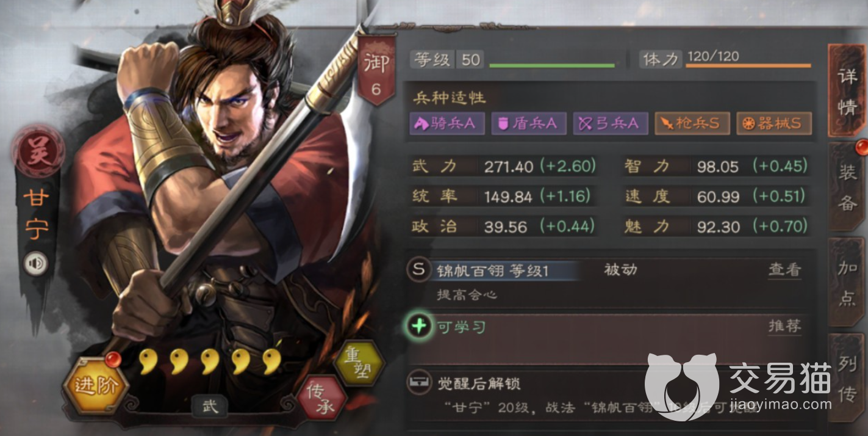Tap the 御 6 red banner badge
868x436 pixels.
click(375, 70)
